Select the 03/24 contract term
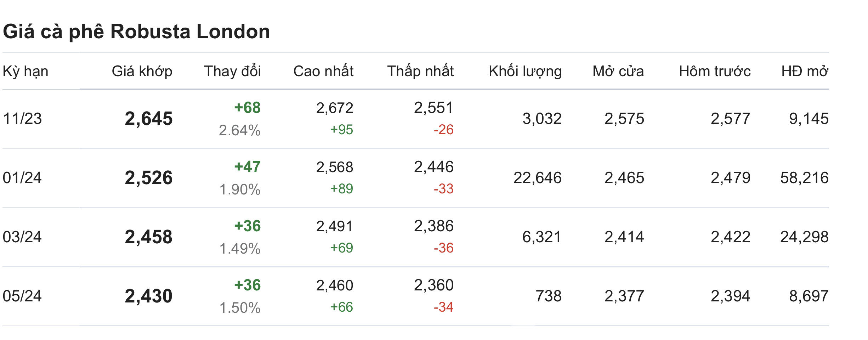The height and width of the screenshot is (340, 868). (22, 237)
